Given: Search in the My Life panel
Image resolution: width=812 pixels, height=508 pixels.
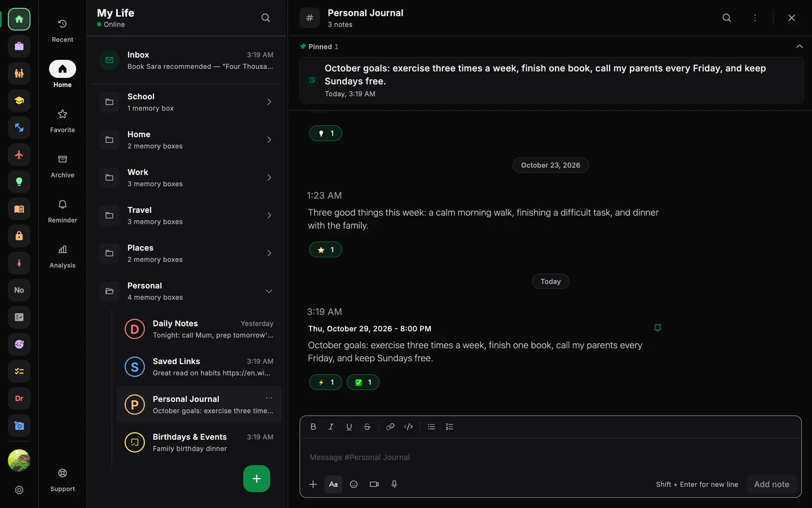Looking at the screenshot, I should 266,18.
